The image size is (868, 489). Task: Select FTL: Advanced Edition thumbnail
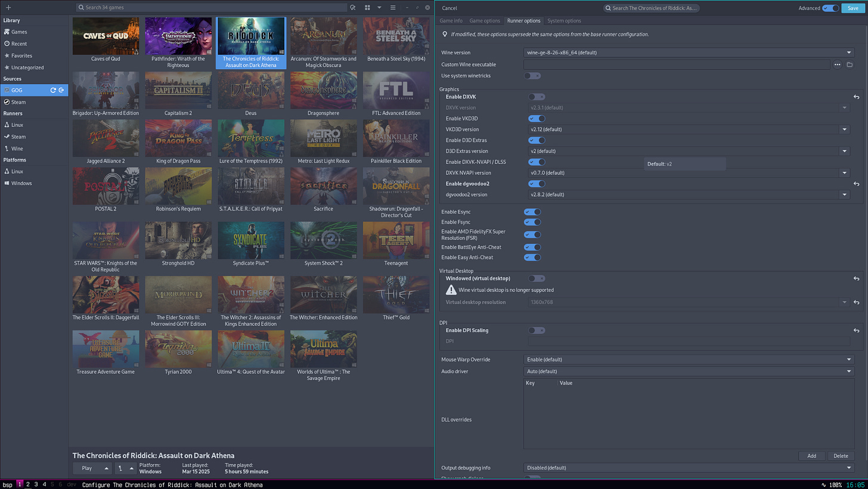pos(396,90)
